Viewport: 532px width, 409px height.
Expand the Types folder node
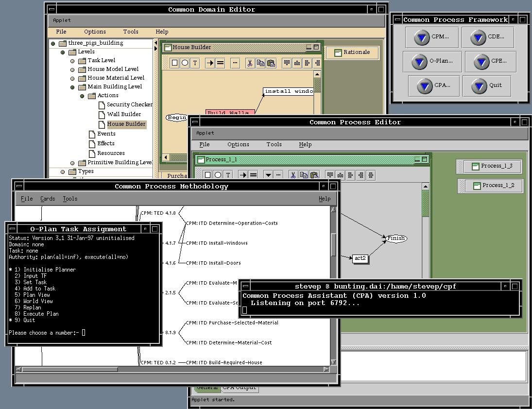pos(63,172)
